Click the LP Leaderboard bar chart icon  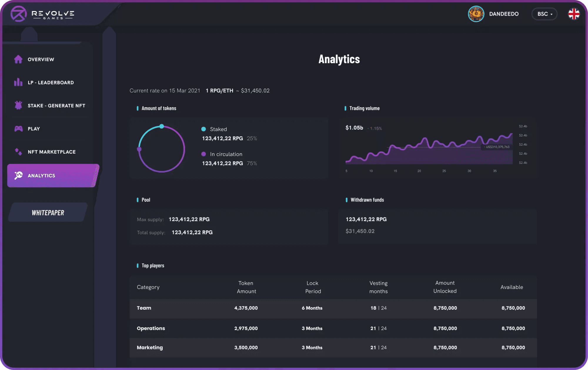click(18, 82)
